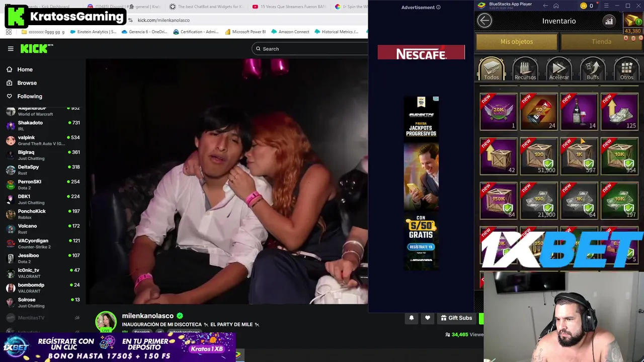Screen dimensions: 644x362
Task: Click the advertisement info icon
Action: [438, 8]
